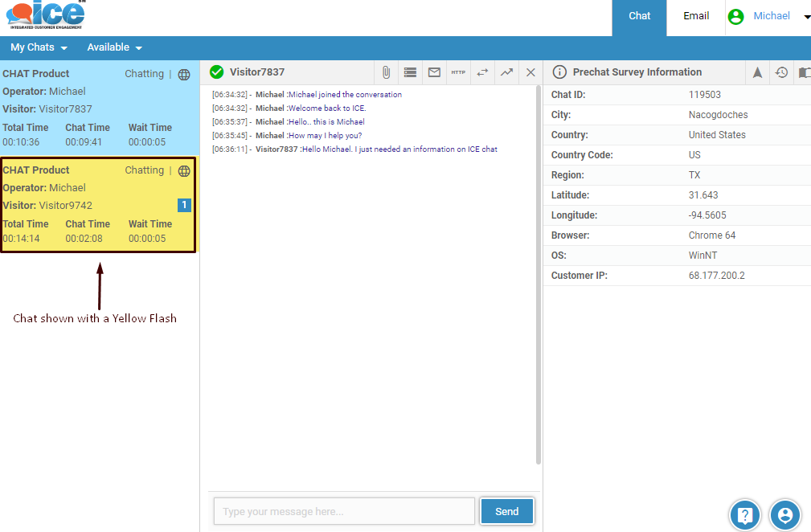
Task: Switch to the Email tab
Action: [696, 16]
